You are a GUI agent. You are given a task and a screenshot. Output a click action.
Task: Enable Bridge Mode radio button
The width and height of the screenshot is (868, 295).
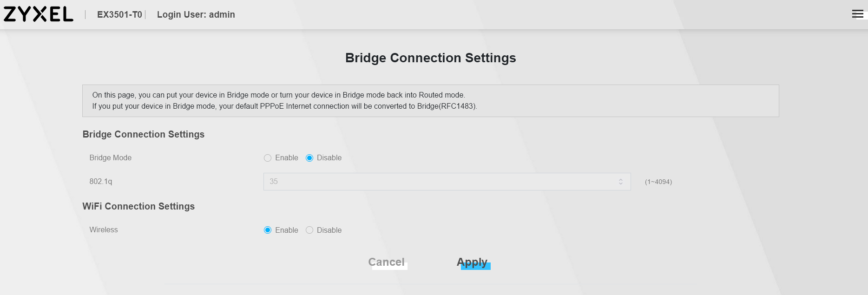coord(268,158)
